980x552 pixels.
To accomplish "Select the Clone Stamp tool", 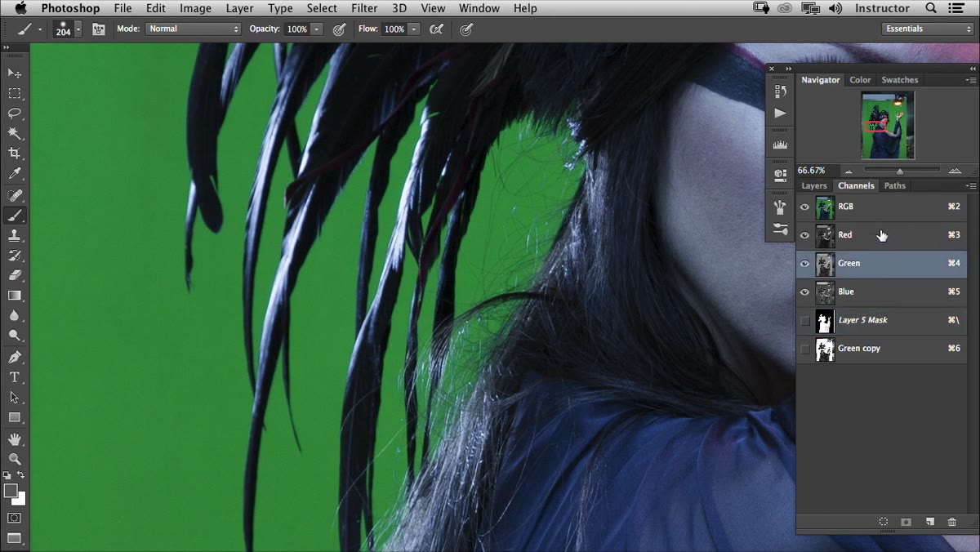I will [15, 235].
